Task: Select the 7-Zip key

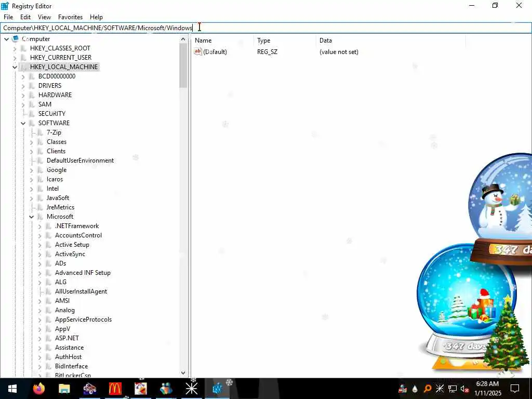Action: [54, 132]
